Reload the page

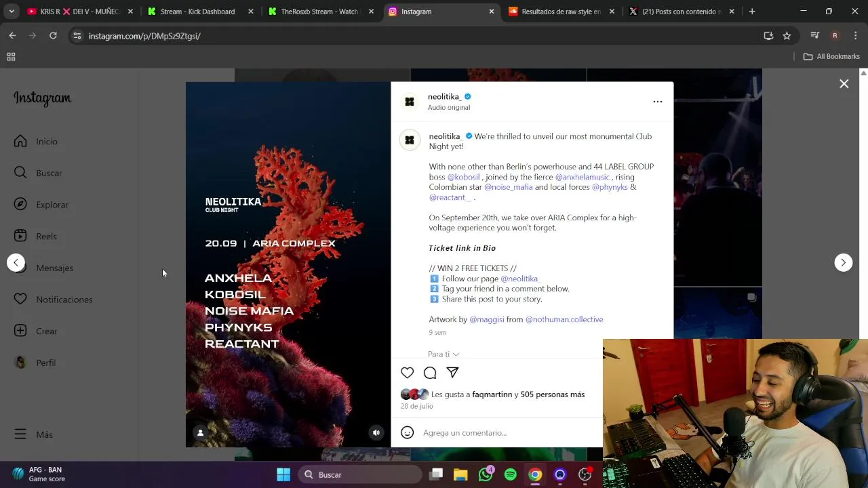[53, 35]
